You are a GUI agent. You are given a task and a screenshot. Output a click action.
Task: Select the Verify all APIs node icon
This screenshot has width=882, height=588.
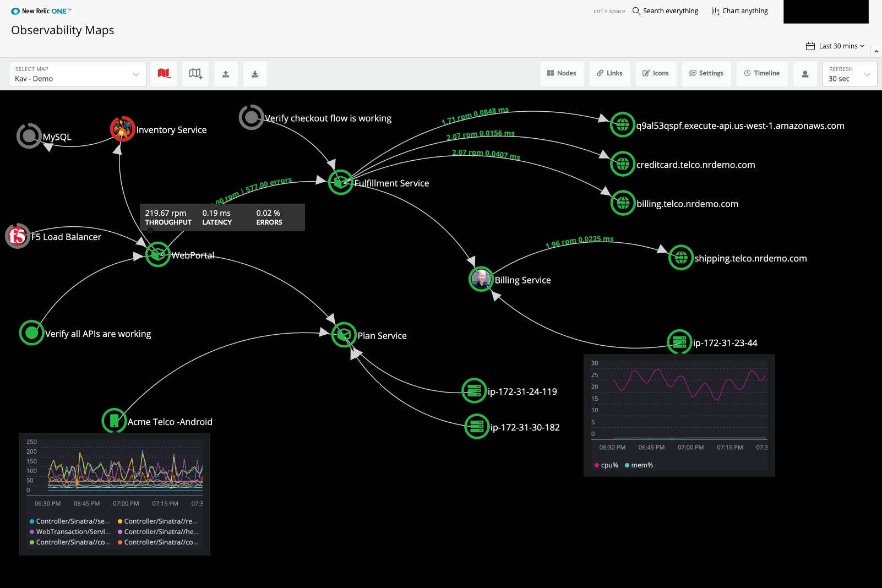tap(32, 333)
